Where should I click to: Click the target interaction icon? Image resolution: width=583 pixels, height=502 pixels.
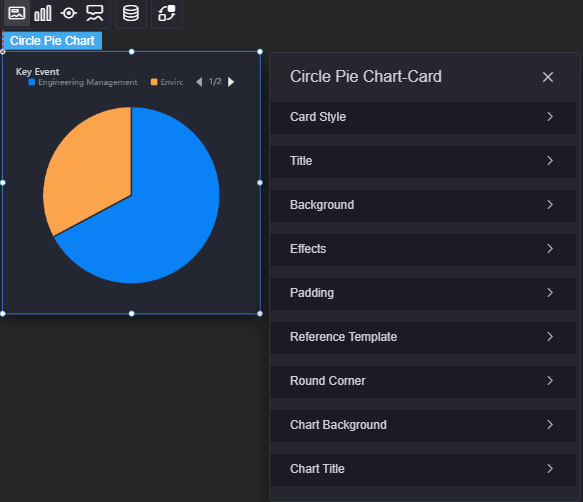click(x=69, y=13)
